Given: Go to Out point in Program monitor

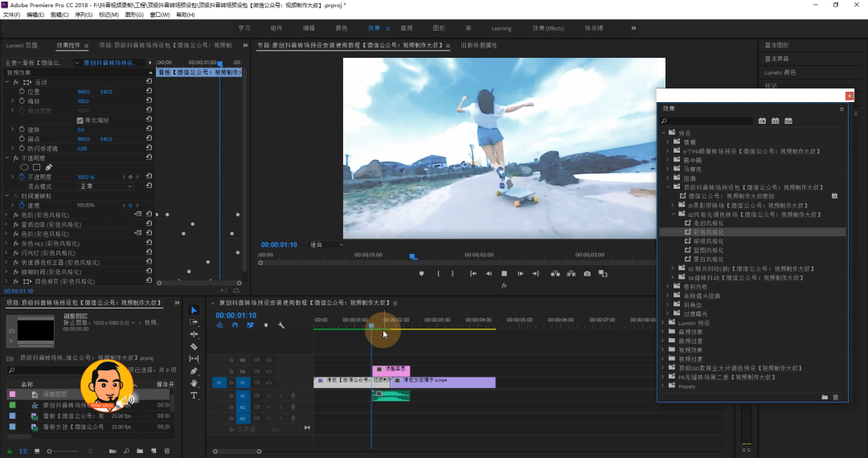Looking at the screenshot, I should 535,273.
